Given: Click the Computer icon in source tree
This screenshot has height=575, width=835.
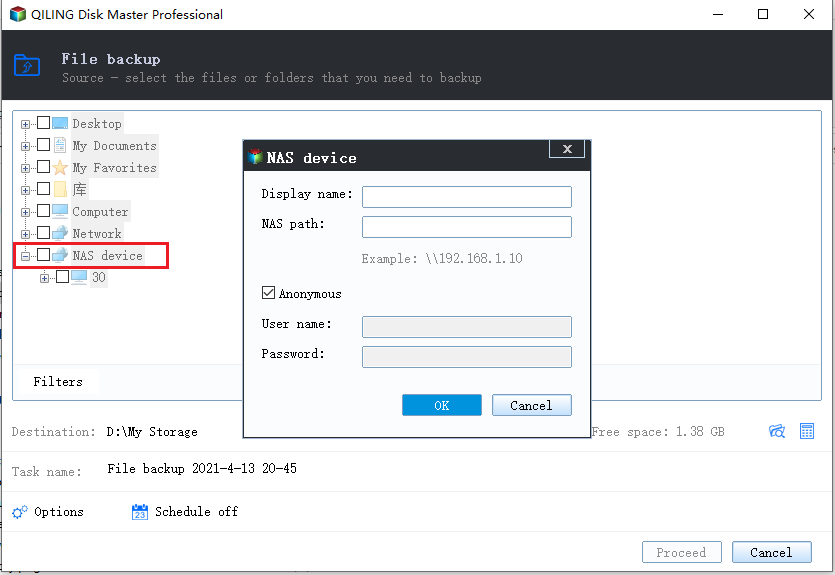Looking at the screenshot, I should click(x=60, y=211).
